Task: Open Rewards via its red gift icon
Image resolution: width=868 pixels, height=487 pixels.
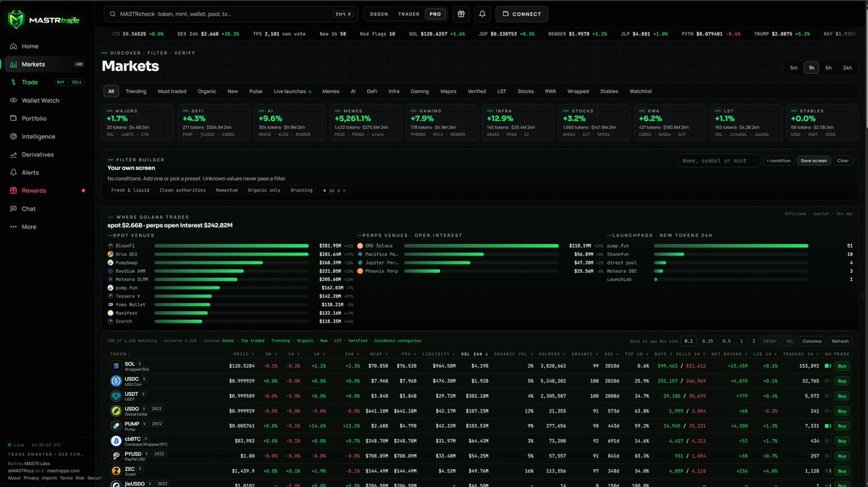Action: (x=13, y=190)
